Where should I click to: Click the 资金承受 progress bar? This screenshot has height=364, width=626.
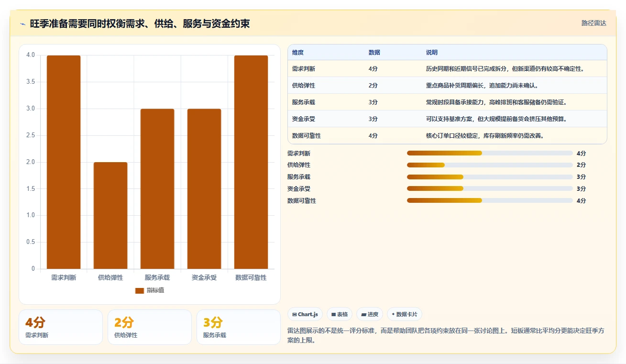point(490,188)
